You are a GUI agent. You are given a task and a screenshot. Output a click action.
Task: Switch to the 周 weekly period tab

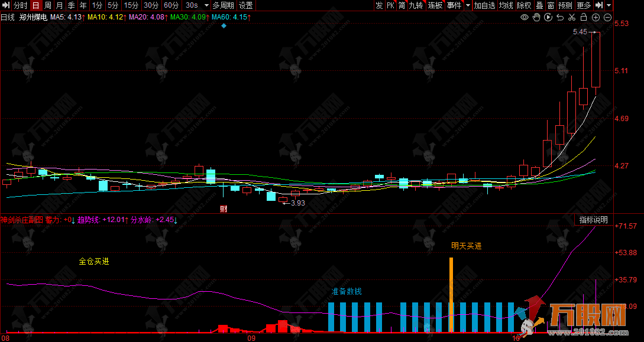click(48, 5)
